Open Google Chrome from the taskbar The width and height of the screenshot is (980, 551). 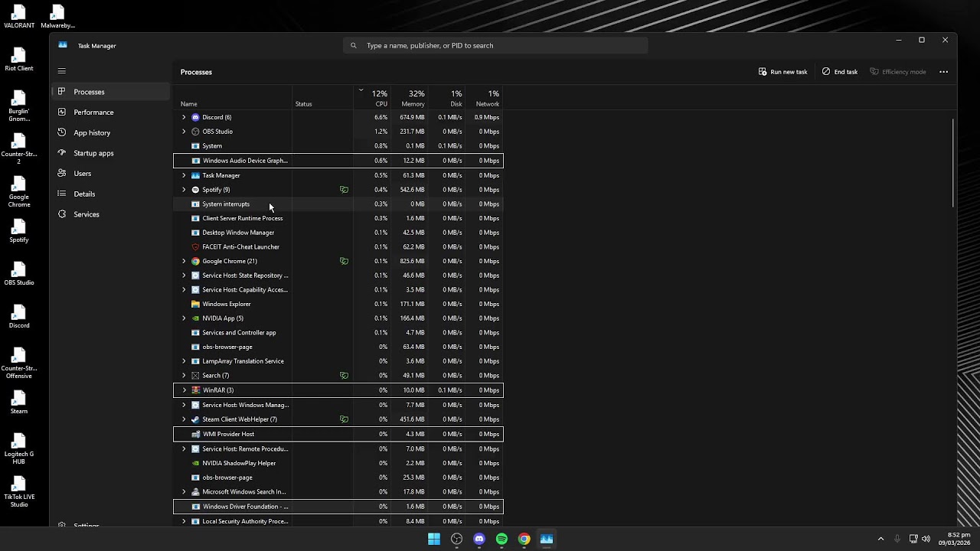(524, 539)
